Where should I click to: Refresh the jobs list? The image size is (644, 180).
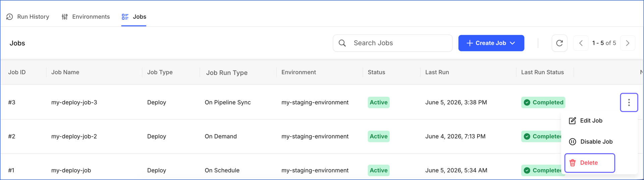(x=559, y=43)
